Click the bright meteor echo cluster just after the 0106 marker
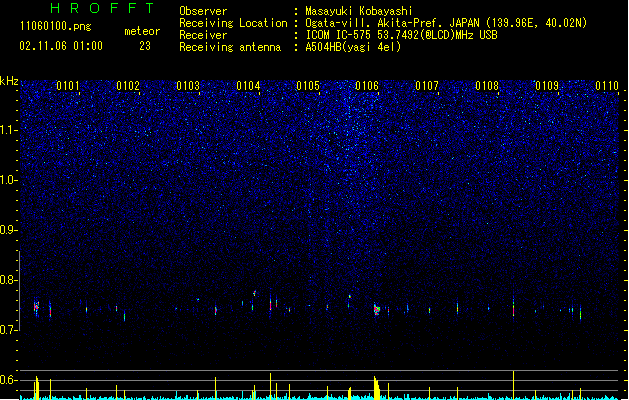The height and width of the screenshot is (400, 629). (x=377, y=309)
